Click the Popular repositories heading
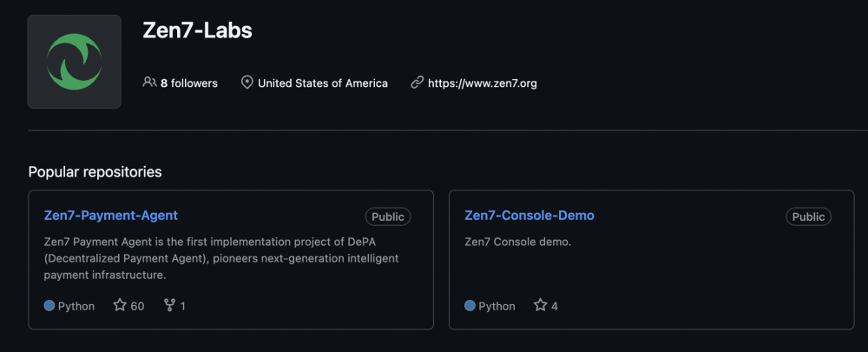Image resolution: width=868 pixels, height=352 pixels. point(95,172)
